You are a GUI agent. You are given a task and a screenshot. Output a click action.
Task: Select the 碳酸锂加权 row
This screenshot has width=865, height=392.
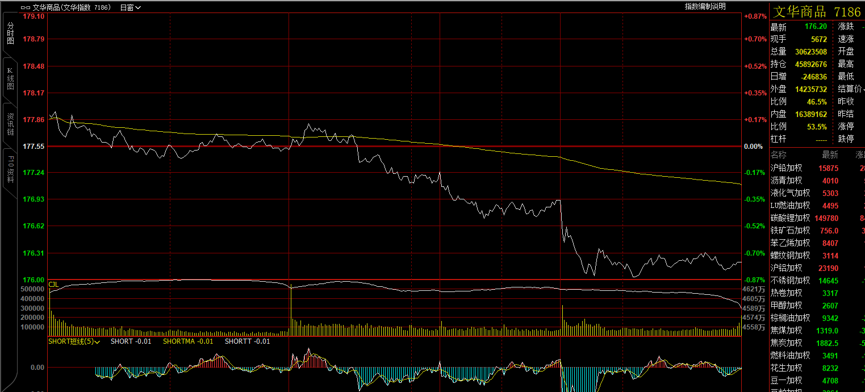click(818, 218)
